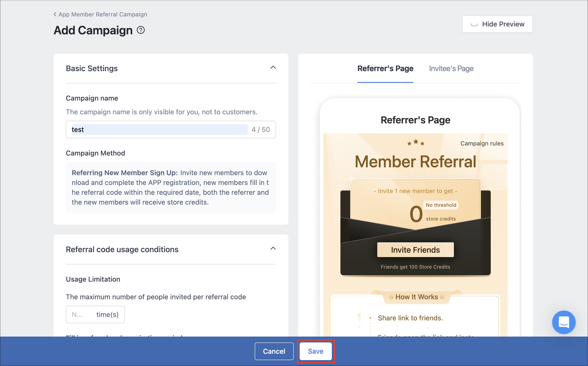Click the Invite Friends preview button

pos(415,250)
